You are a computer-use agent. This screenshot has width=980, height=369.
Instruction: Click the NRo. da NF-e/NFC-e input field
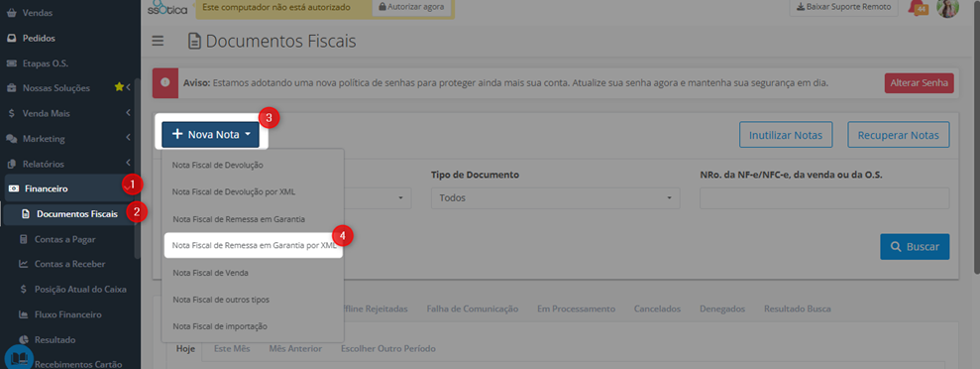click(x=824, y=197)
